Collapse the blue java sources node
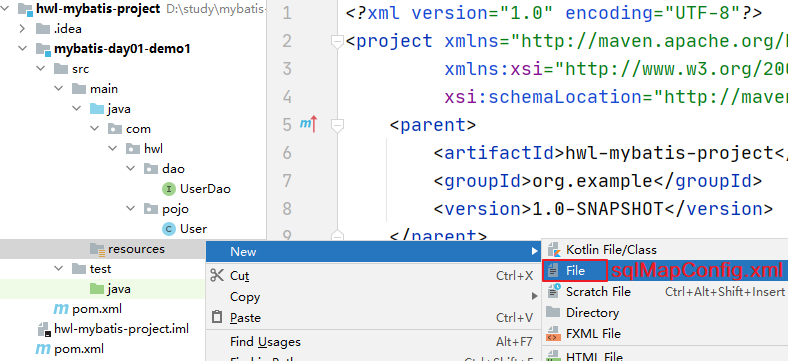788x361 pixels. point(76,109)
